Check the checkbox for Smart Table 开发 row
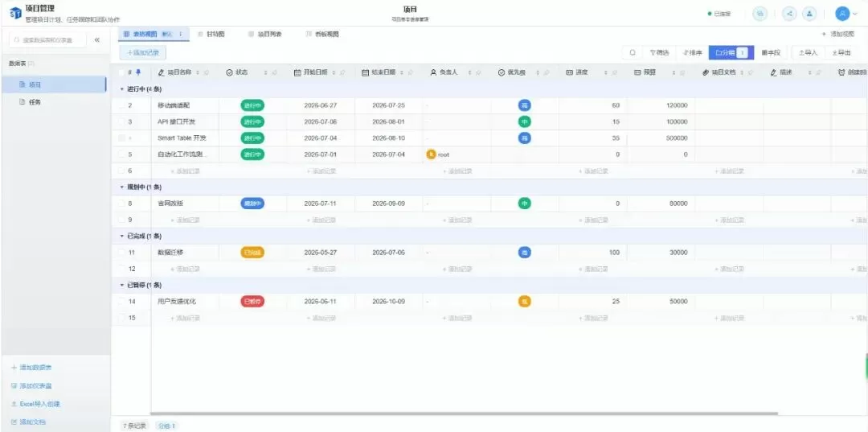 (122, 138)
